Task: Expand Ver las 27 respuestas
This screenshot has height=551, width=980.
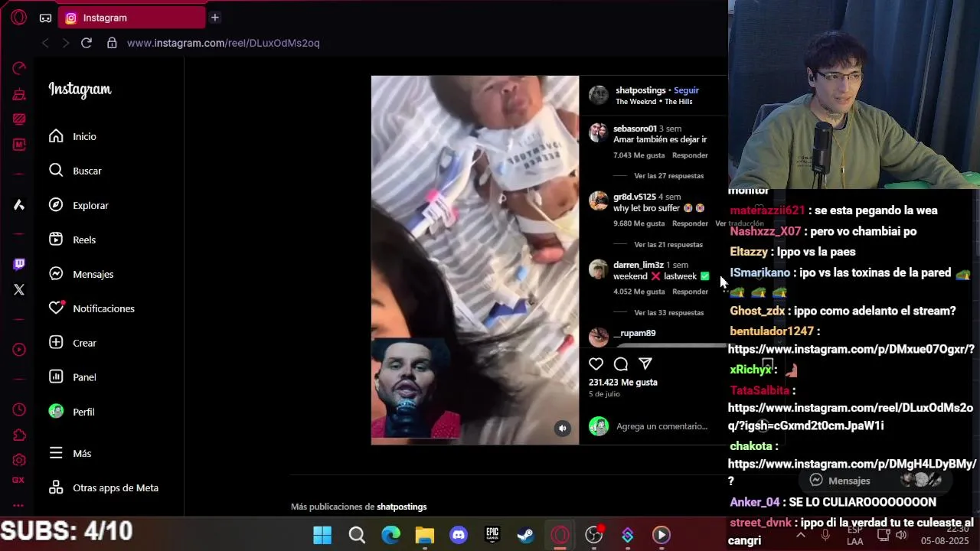Action: tap(668, 176)
